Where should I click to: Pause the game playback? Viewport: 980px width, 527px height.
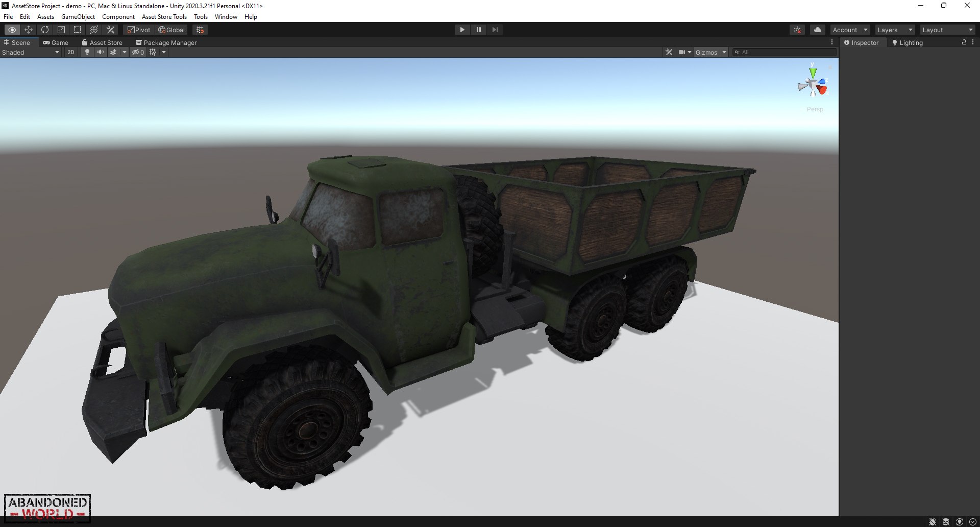click(478, 30)
